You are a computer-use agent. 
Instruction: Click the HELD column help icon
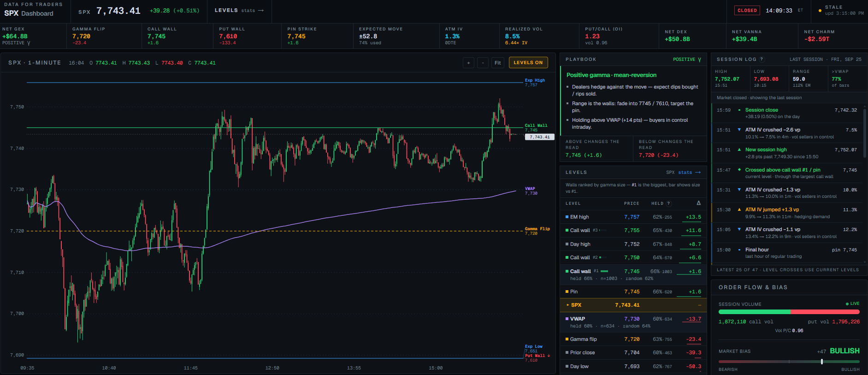point(669,203)
